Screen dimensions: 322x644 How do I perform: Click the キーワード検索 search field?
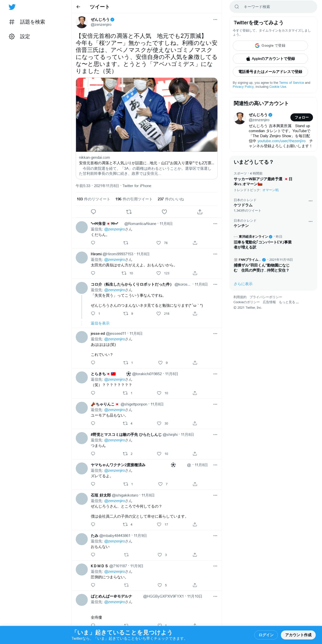273,7
